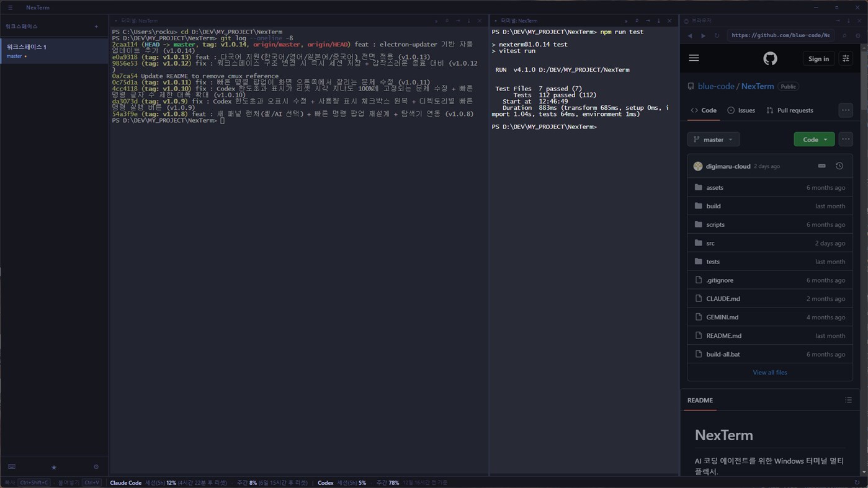Screen dimensions: 868x488
Task: Click the GitHub Octocat logo
Action: [770, 58]
